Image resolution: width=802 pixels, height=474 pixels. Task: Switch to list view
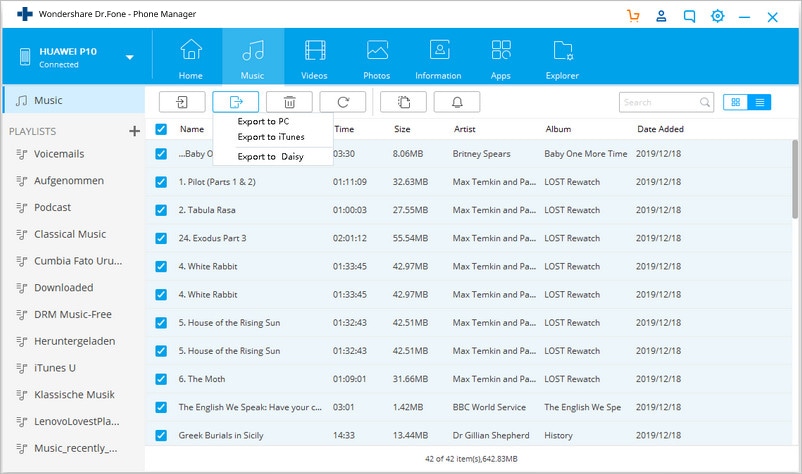click(x=760, y=102)
